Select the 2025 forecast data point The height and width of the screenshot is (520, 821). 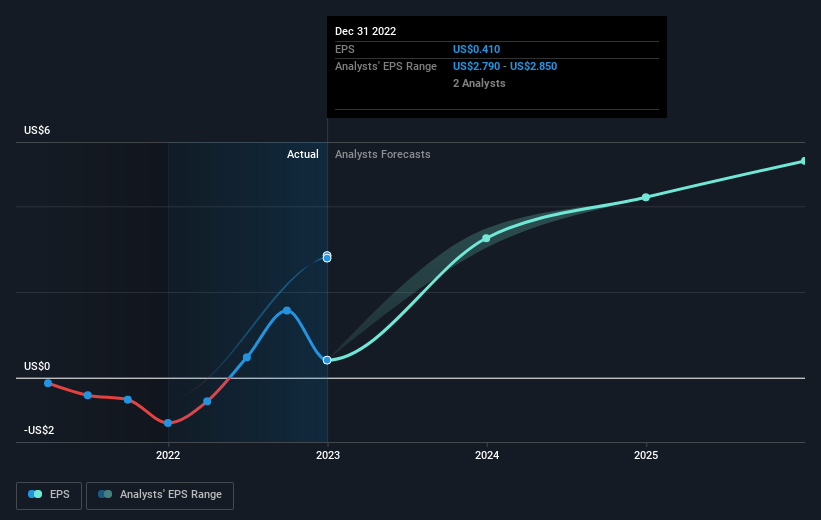[646, 197]
